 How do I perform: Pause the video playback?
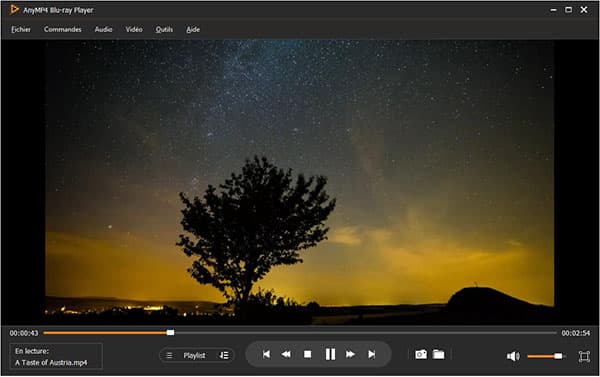coord(330,354)
